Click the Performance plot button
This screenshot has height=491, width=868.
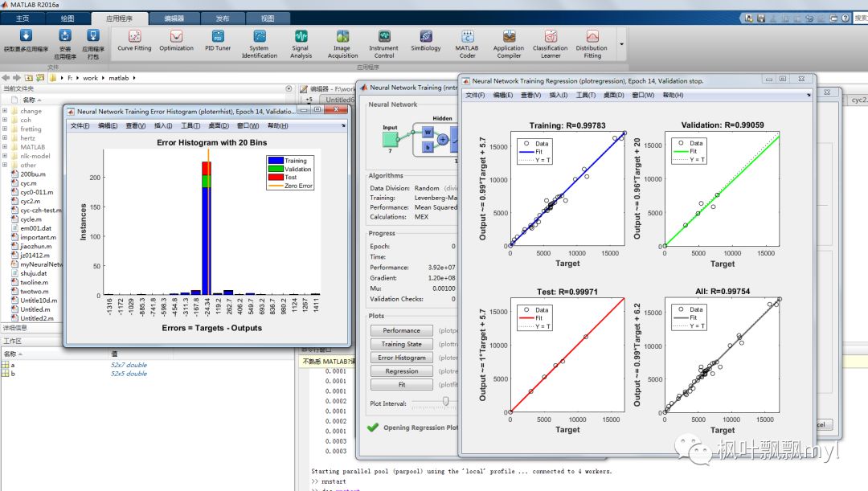[x=401, y=330]
